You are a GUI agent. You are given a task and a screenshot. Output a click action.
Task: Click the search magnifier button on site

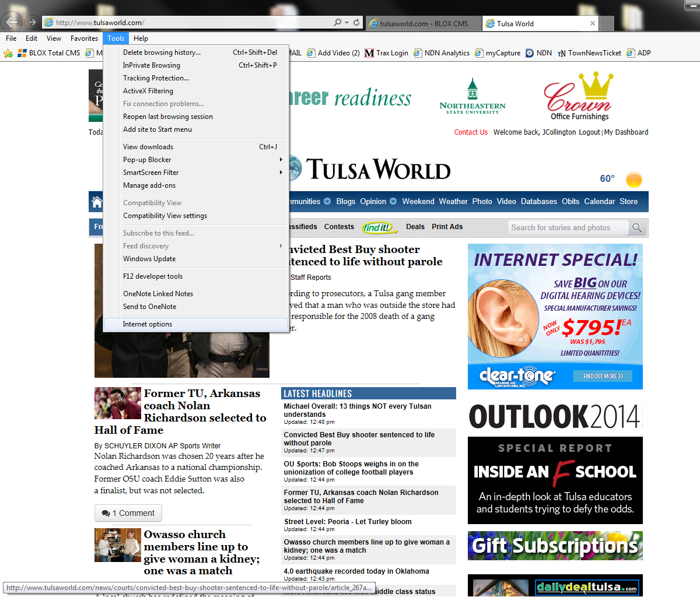(637, 227)
